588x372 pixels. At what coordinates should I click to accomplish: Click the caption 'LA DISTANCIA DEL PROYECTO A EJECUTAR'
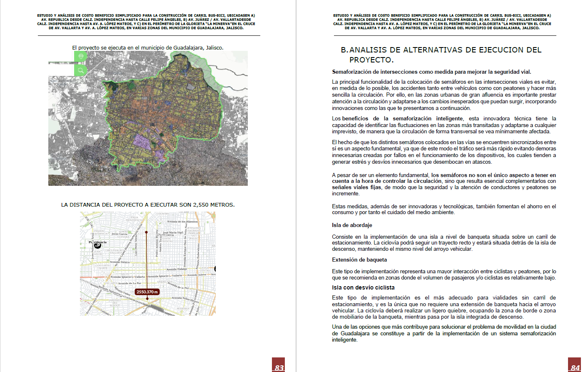click(148, 205)
